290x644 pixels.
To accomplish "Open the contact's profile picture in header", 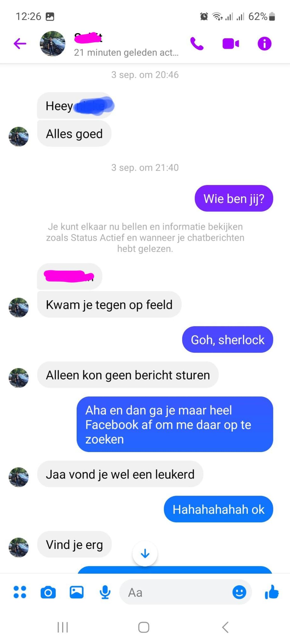I will (52, 44).
